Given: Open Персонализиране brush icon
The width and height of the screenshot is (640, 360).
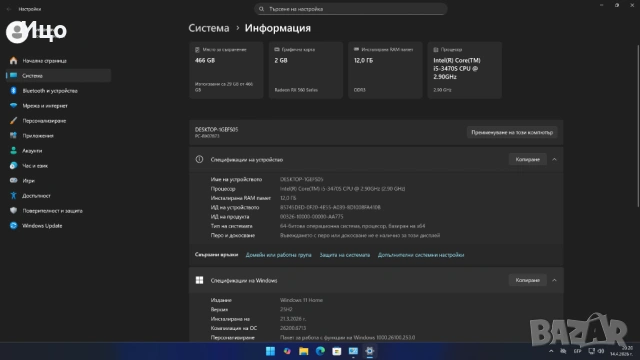Looking at the screenshot, I should coord(13,121).
